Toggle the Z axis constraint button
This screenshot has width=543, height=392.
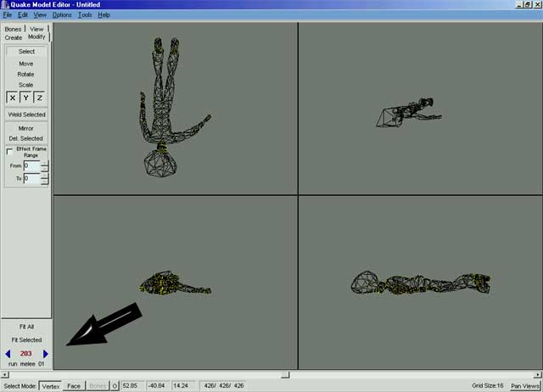click(x=39, y=98)
